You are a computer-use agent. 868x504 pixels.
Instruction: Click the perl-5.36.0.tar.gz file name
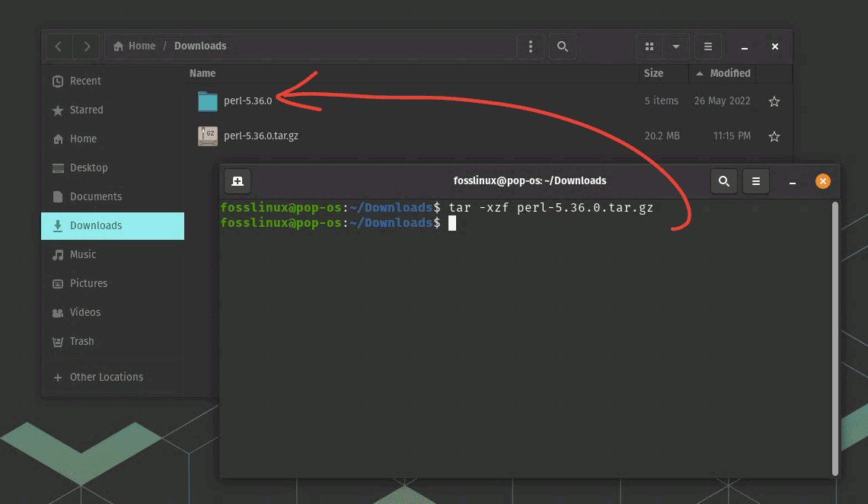pyautogui.click(x=261, y=136)
